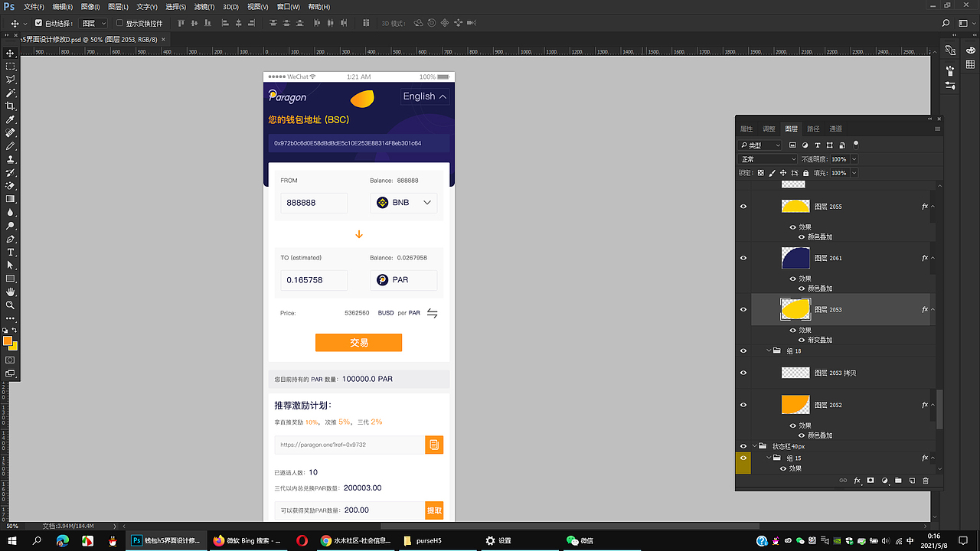Open the 滤镜(T) menu
The image size is (980, 551).
click(204, 7)
